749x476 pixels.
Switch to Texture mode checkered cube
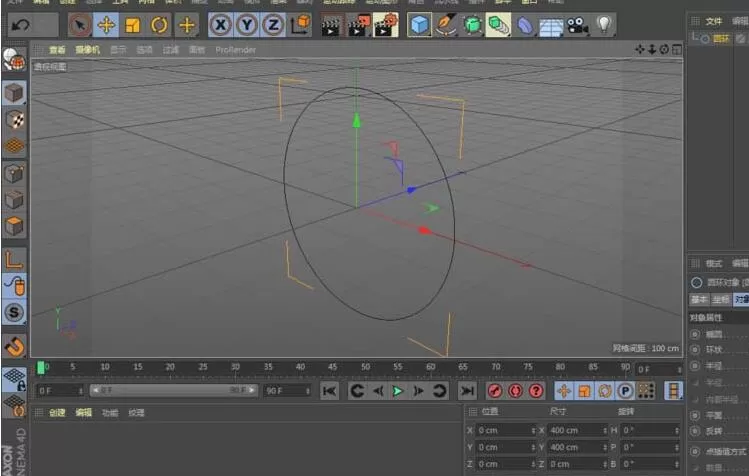14,119
